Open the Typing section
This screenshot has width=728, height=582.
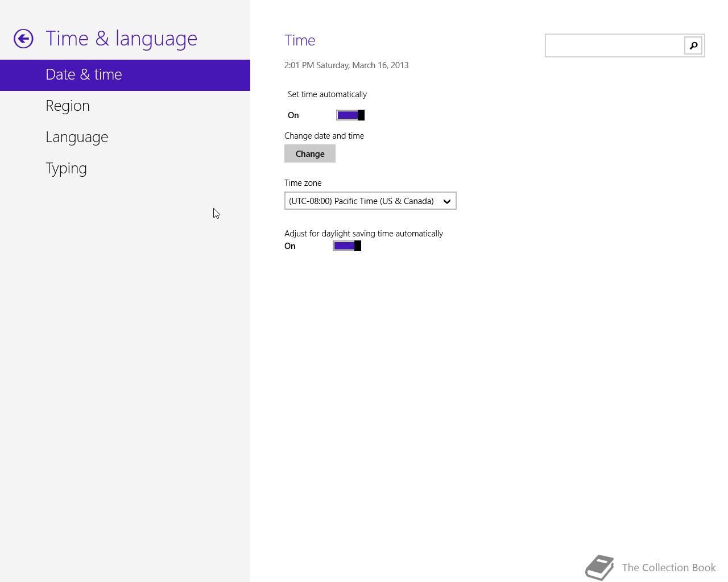[x=125, y=169]
